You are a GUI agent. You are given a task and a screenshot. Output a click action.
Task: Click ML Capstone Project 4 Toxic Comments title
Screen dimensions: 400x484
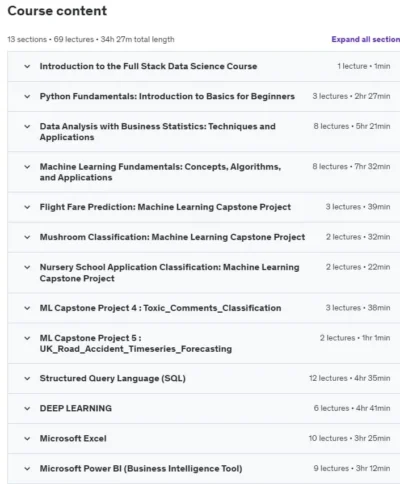pyautogui.click(x=160, y=308)
